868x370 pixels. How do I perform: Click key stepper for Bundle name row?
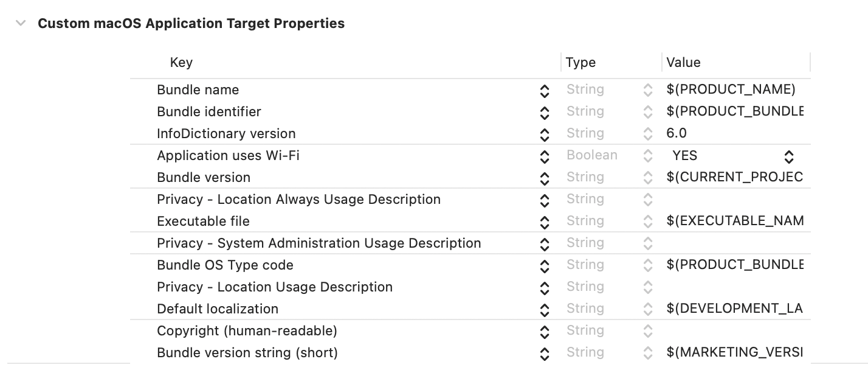click(x=545, y=91)
